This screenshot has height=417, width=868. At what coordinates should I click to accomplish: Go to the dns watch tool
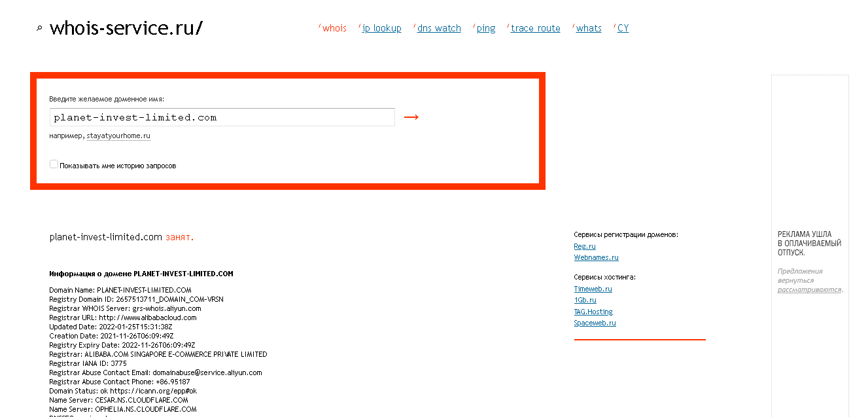coord(439,28)
